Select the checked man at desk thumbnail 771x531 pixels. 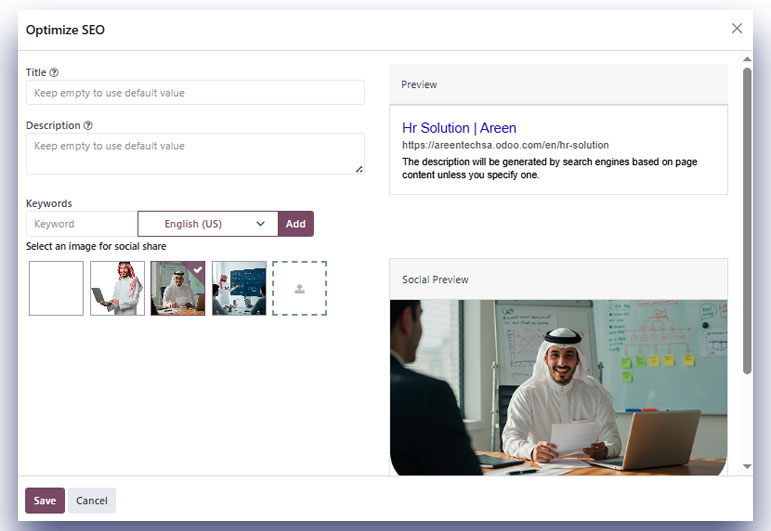click(178, 288)
